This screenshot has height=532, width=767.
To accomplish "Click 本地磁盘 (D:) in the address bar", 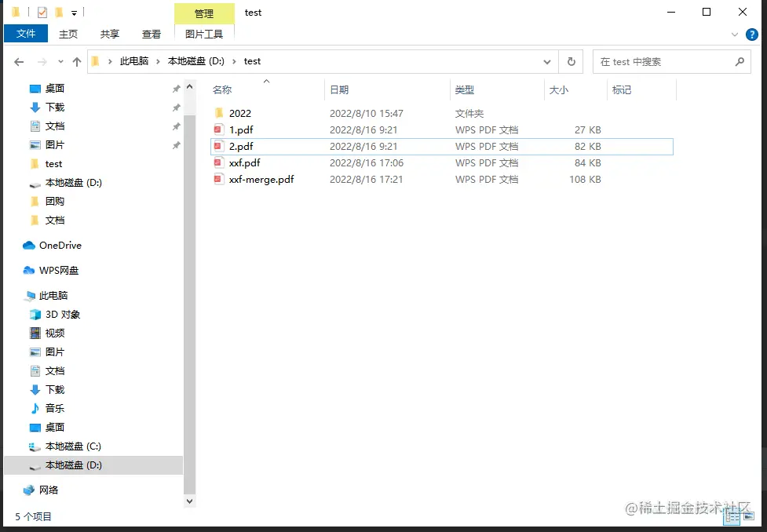I will click(x=196, y=61).
